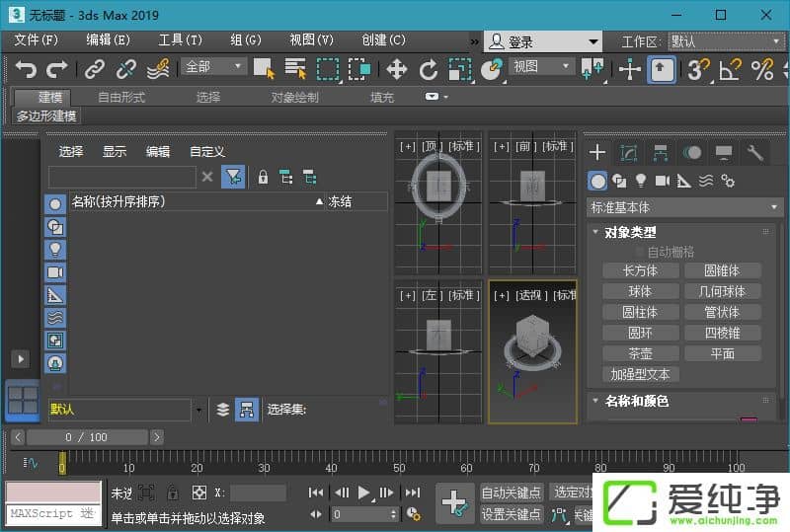Open the Motion command panel tab
Viewport: 790px width, 532px height.
pyautogui.click(x=692, y=152)
